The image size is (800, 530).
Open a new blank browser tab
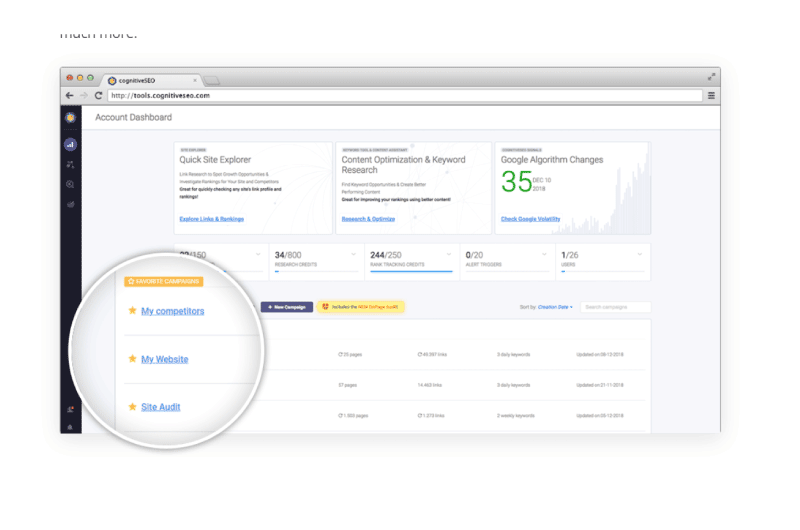pyautogui.click(x=212, y=81)
